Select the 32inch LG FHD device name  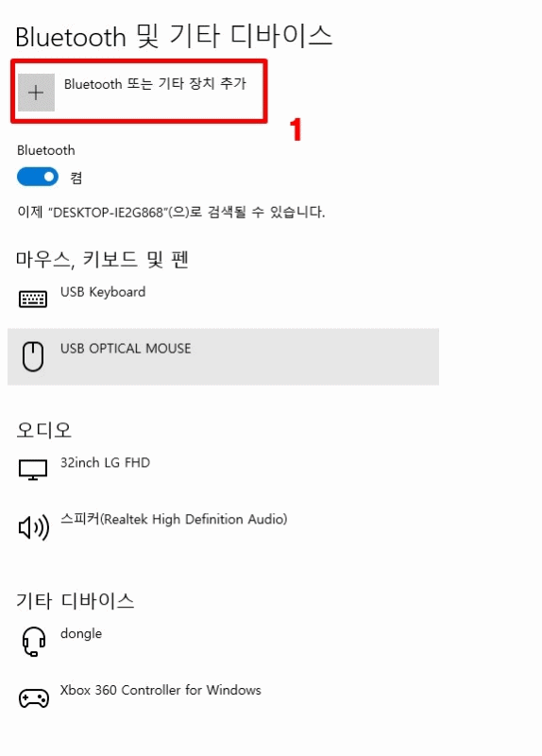[x=105, y=463]
